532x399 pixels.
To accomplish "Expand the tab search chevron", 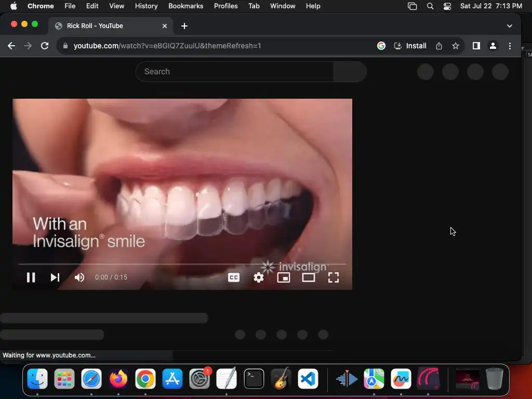I will click(x=510, y=26).
